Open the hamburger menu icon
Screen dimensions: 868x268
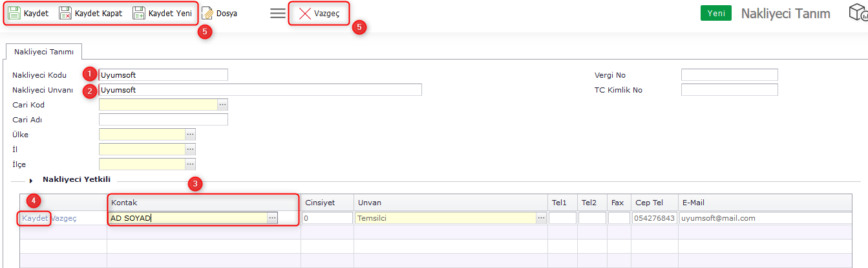pyautogui.click(x=278, y=13)
